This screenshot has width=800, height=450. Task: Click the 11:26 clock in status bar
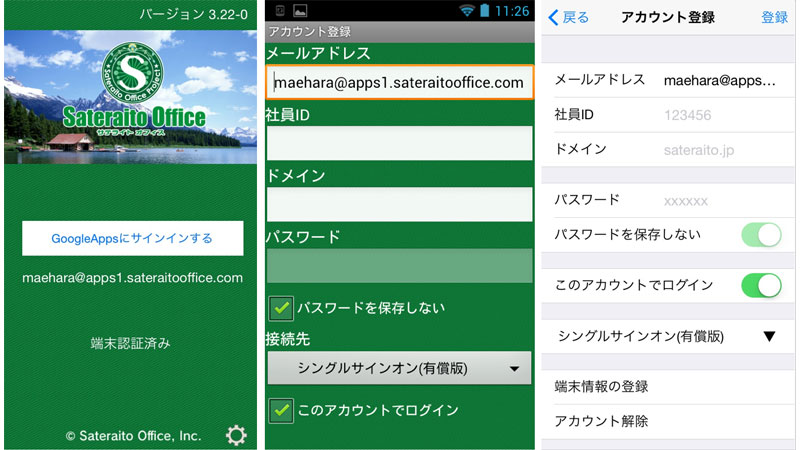pyautogui.click(x=512, y=11)
